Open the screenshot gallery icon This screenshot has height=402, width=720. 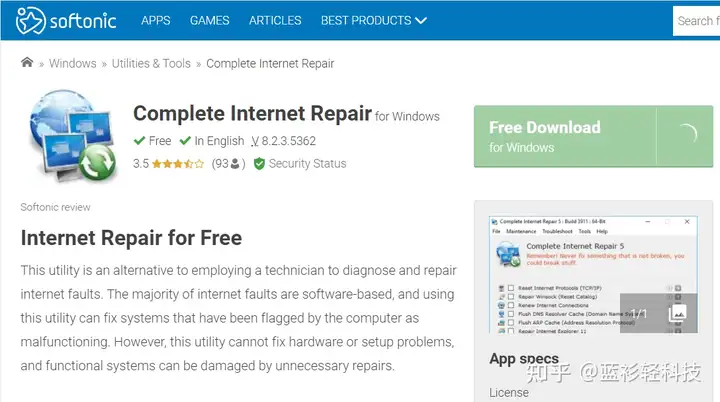coord(677,313)
